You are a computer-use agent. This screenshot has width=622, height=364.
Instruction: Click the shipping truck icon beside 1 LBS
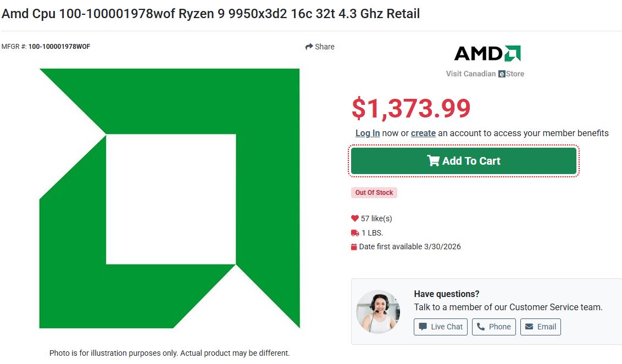click(x=355, y=232)
